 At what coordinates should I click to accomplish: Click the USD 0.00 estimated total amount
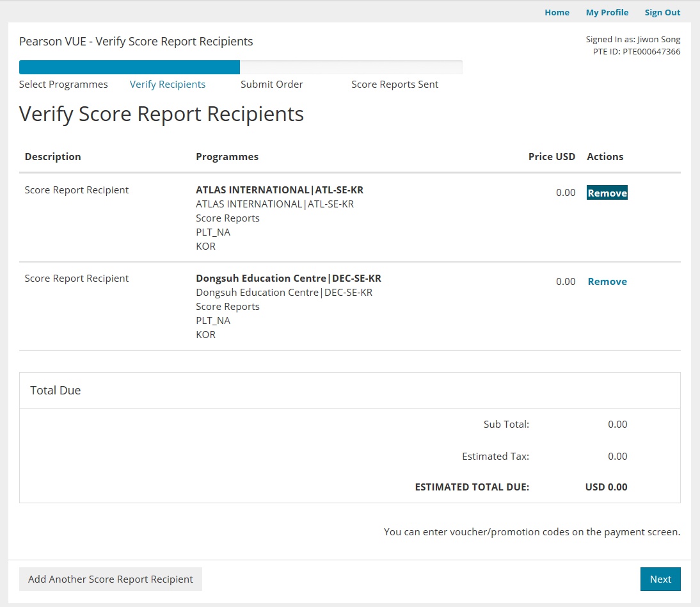[x=606, y=487]
